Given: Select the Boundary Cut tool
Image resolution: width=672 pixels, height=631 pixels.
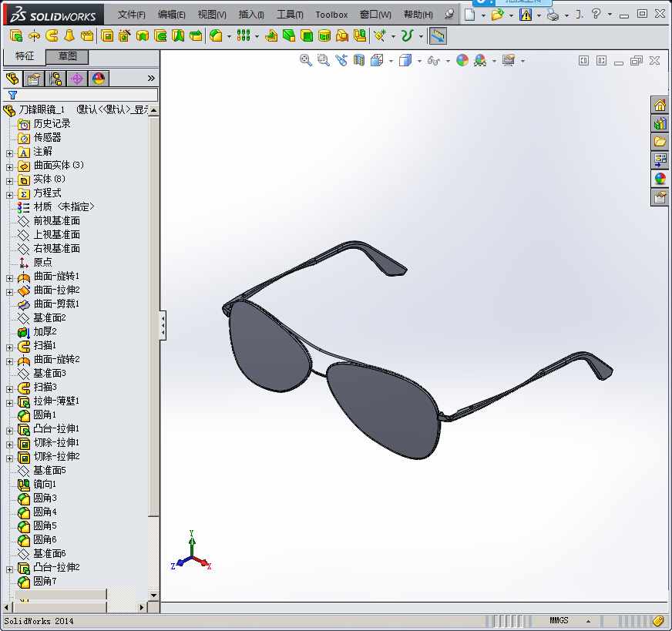Looking at the screenshot, I should (x=196, y=36).
